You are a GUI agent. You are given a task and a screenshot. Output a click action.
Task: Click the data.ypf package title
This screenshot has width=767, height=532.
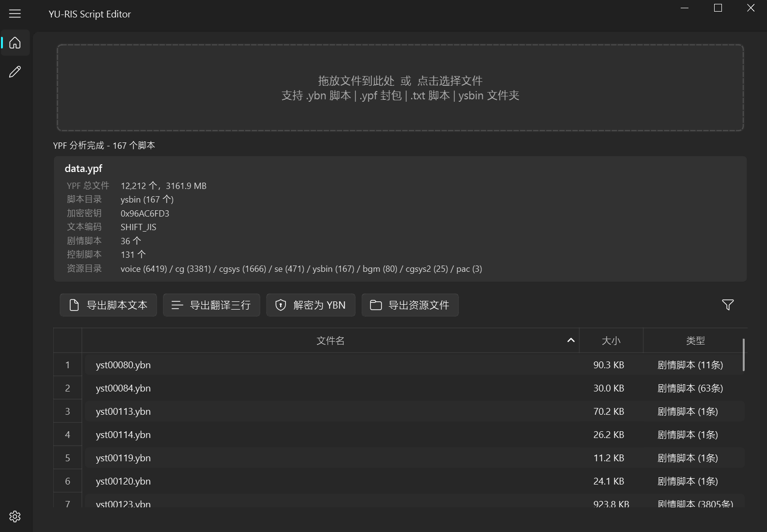click(83, 169)
